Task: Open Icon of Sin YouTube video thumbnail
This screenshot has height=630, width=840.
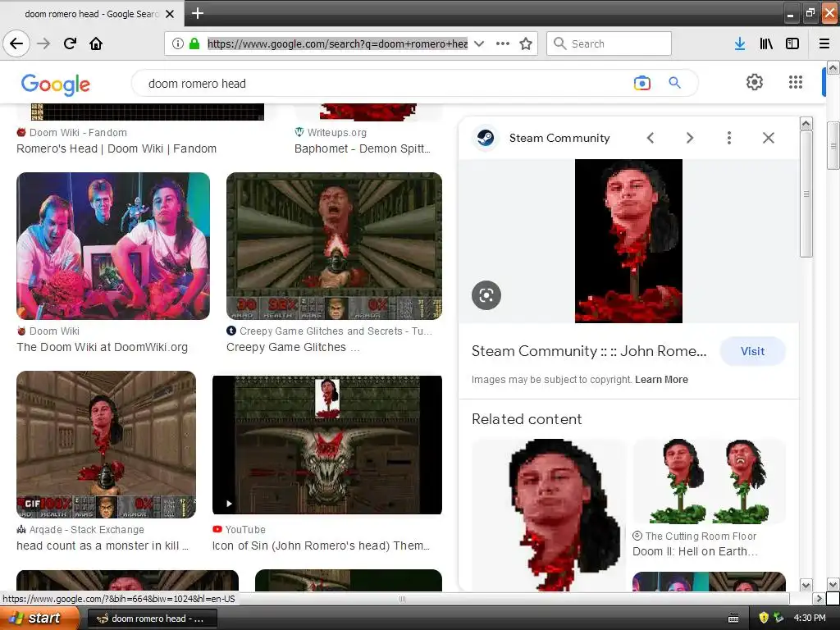Action: [326, 445]
